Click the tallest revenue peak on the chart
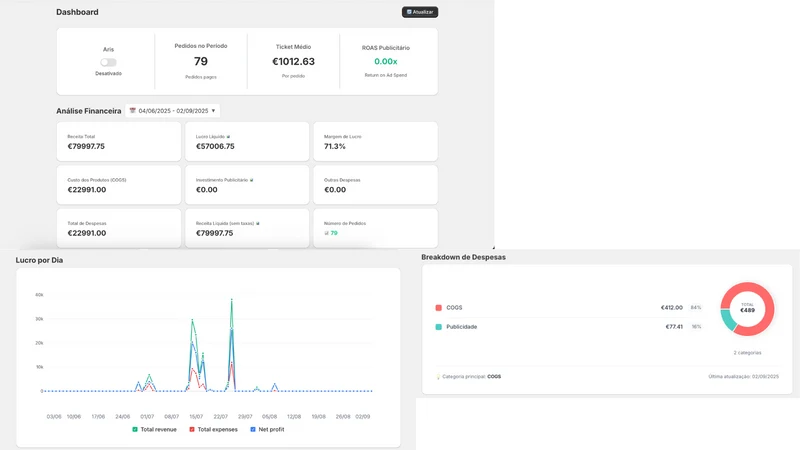The width and height of the screenshot is (800, 450). point(232,299)
